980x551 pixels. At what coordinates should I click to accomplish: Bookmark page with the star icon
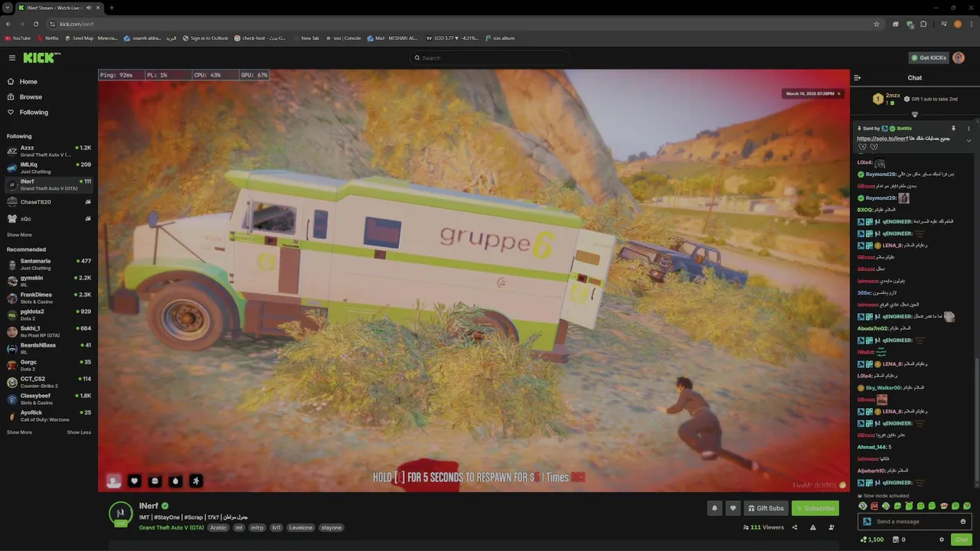click(877, 24)
